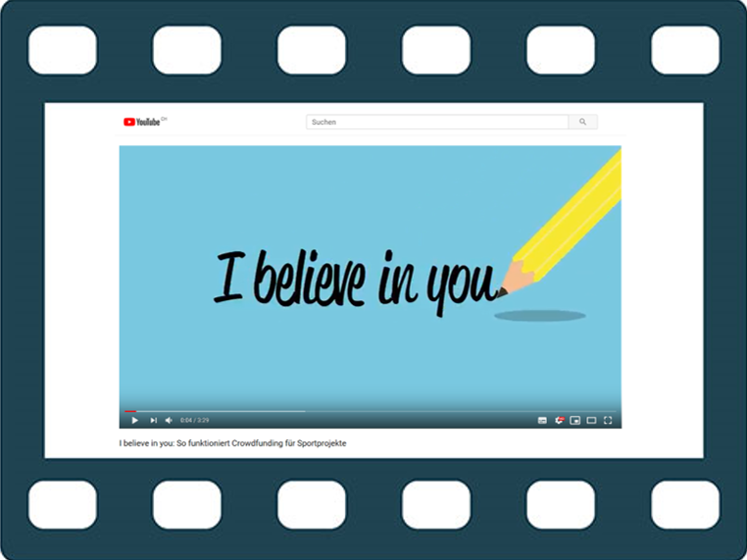Click the video title about Crowdfunding für Sportprojekte
The image size is (747, 560).
click(x=232, y=443)
